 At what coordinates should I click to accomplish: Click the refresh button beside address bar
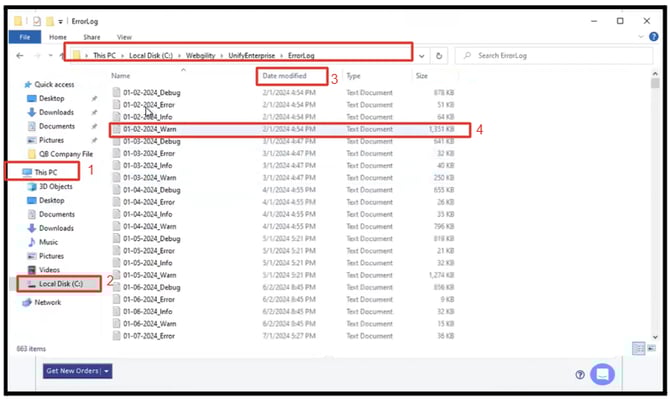pyautogui.click(x=439, y=56)
